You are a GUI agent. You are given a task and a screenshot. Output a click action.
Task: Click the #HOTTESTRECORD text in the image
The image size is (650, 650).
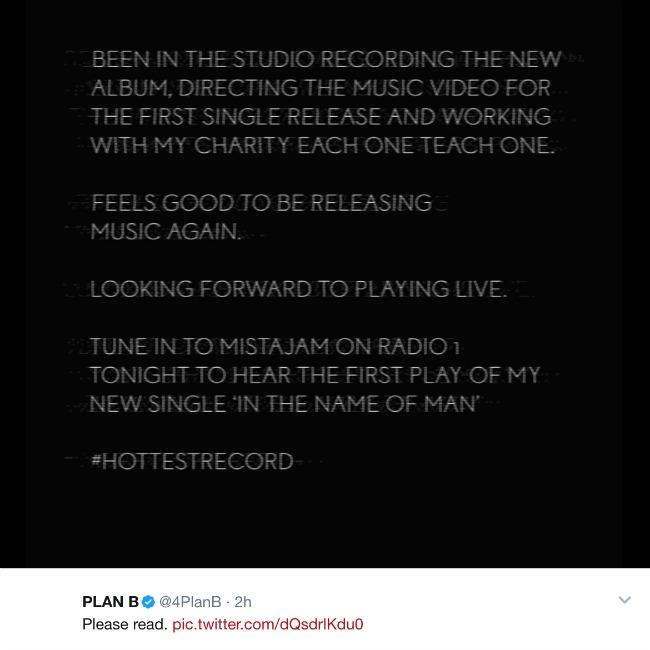pyautogui.click(x=192, y=461)
